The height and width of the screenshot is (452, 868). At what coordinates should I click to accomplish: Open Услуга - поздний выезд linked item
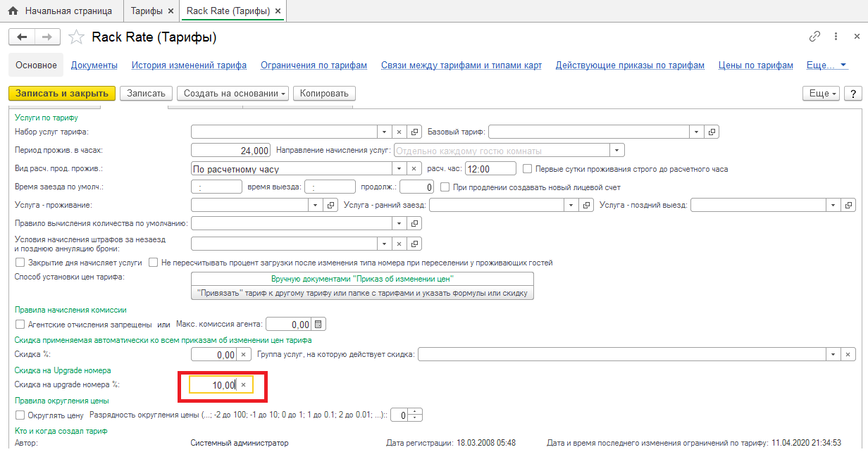(849, 205)
